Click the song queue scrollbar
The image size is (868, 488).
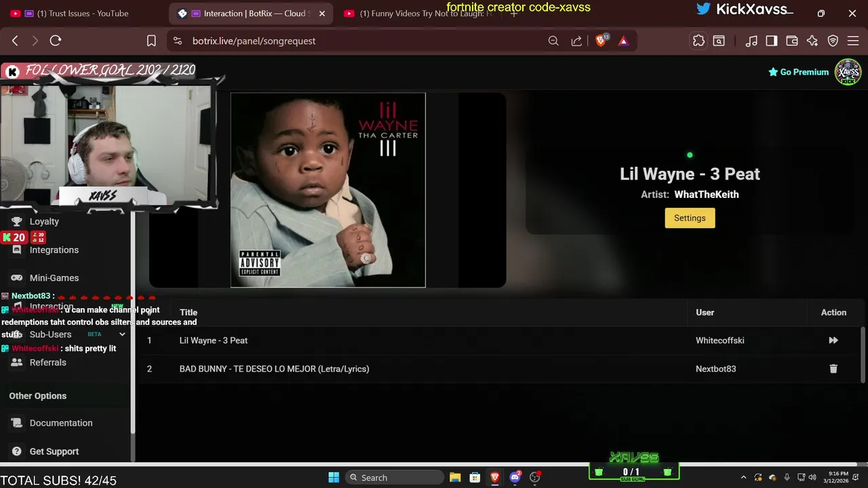pyautogui.click(x=863, y=354)
